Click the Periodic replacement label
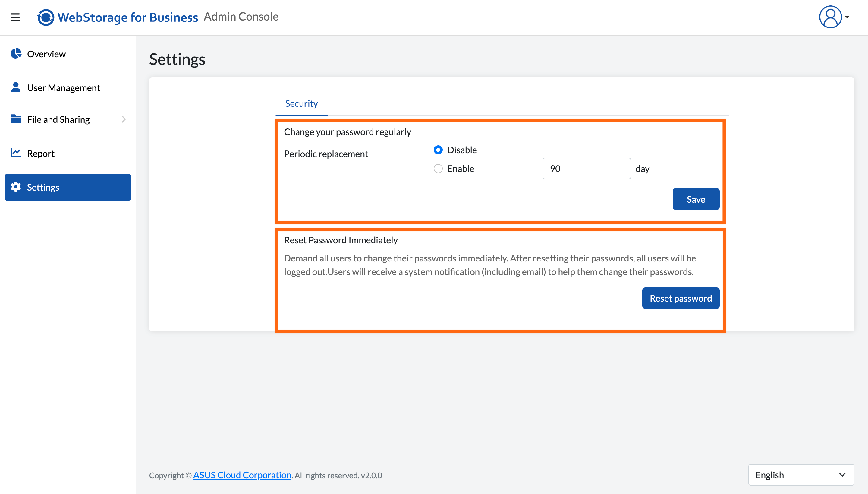868x494 pixels. pyautogui.click(x=326, y=154)
